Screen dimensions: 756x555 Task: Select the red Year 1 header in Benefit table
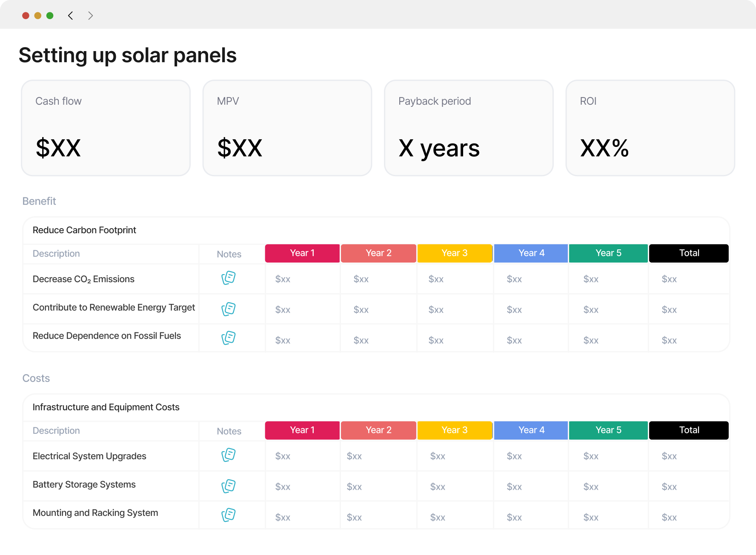[x=302, y=253]
